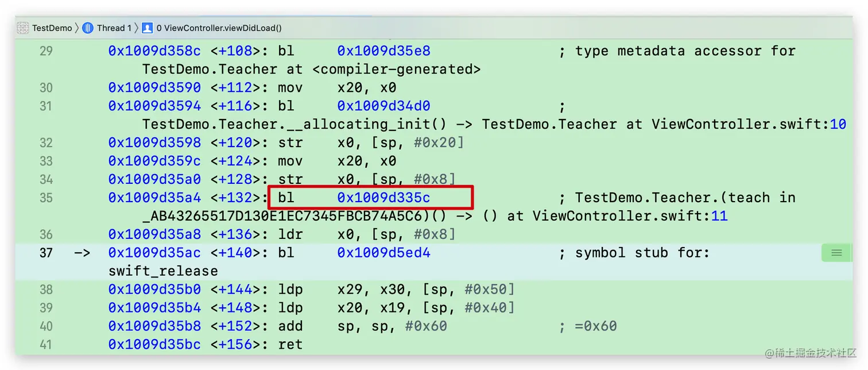Click line number 30 in the gutter

click(46, 87)
